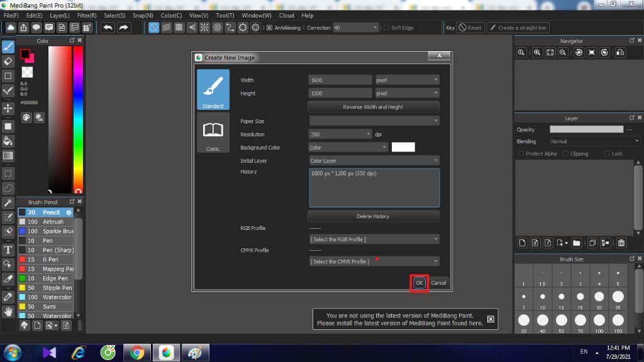Dismiss the update notification popup
The width and height of the screenshot is (644, 362).
click(491, 319)
